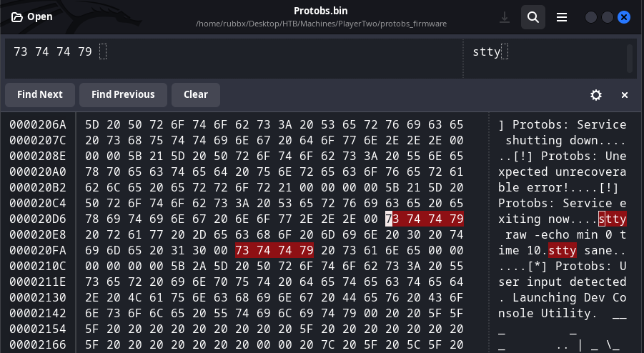Screen dimensions: 644x353
Task: Close the find bar with X icon
Action: [624, 95]
